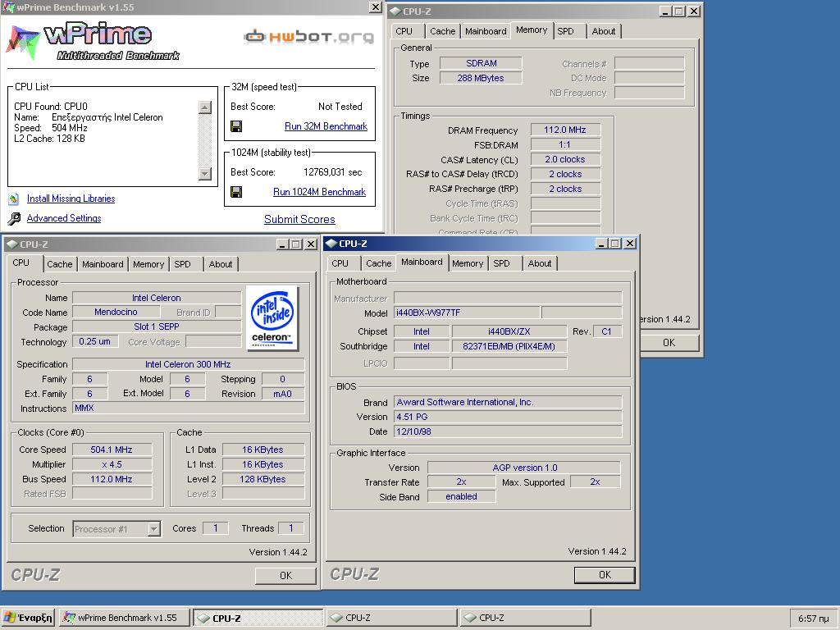Open About tab in CPU-Z CPU window
The width and height of the screenshot is (840, 630).
tap(221, 264)
